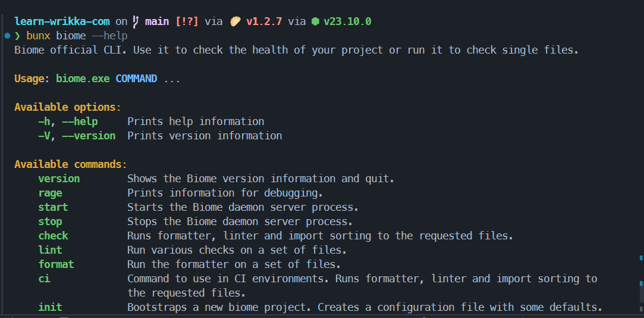The height and width of the screenshot is (318, 644).
Task: Click the rage command name
Action: coord(50,193)
